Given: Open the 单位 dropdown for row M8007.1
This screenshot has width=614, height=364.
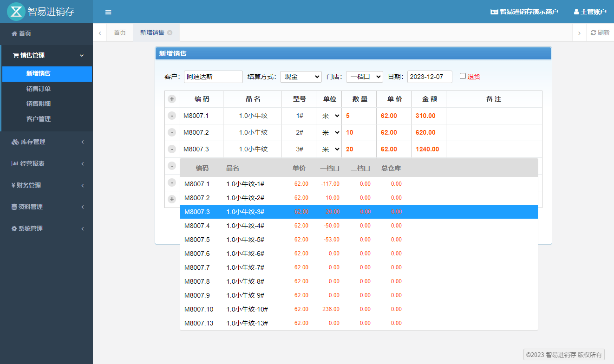Looking at the screenshot, I should pos(329,116).
